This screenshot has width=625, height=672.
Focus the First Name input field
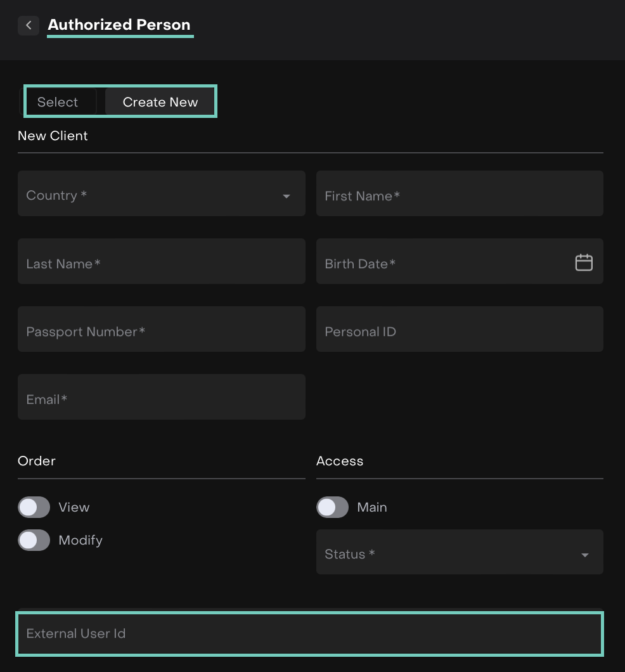459,194
